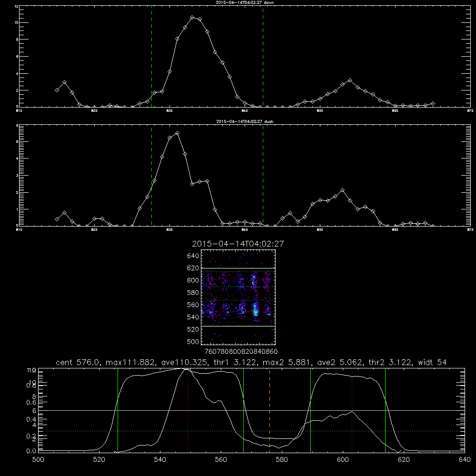Screen dimensions: 476x476
Task: Click the '820' x-axis label of dusk plot
Action: [x=94, y=230]
